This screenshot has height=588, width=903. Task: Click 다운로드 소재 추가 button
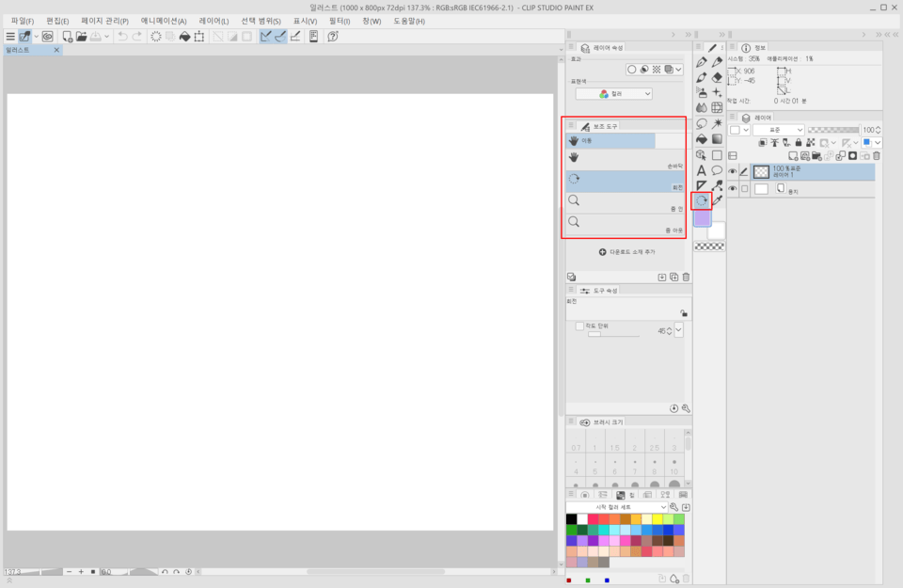click(626, 252)
